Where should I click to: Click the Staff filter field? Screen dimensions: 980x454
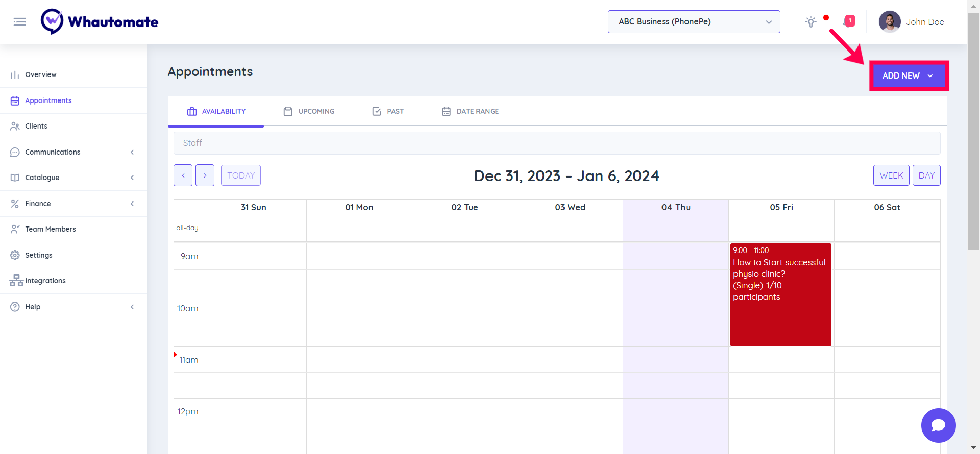[x=556, y=143]
